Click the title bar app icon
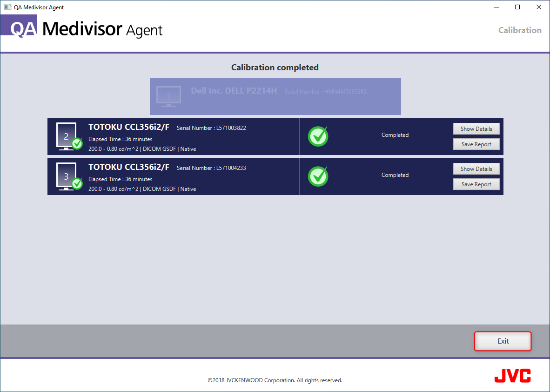The width and height of the screenshot is (550, 392). click(7, 7)
